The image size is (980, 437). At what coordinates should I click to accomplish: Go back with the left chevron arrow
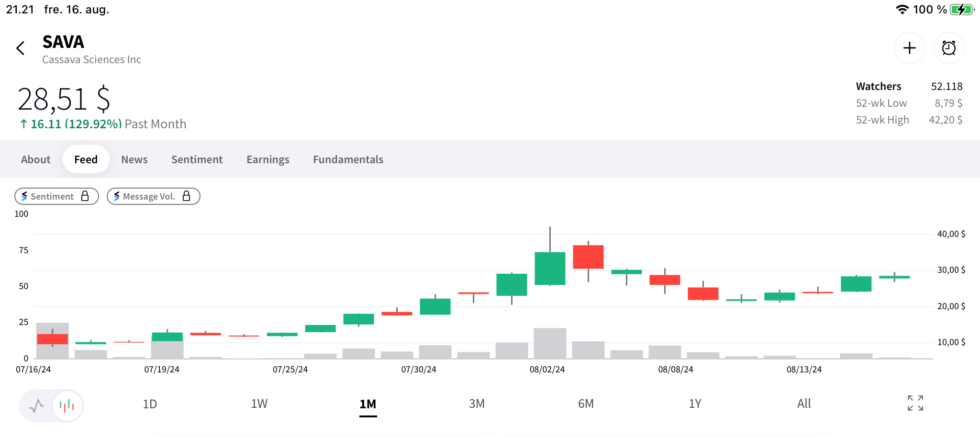(20, 48)
